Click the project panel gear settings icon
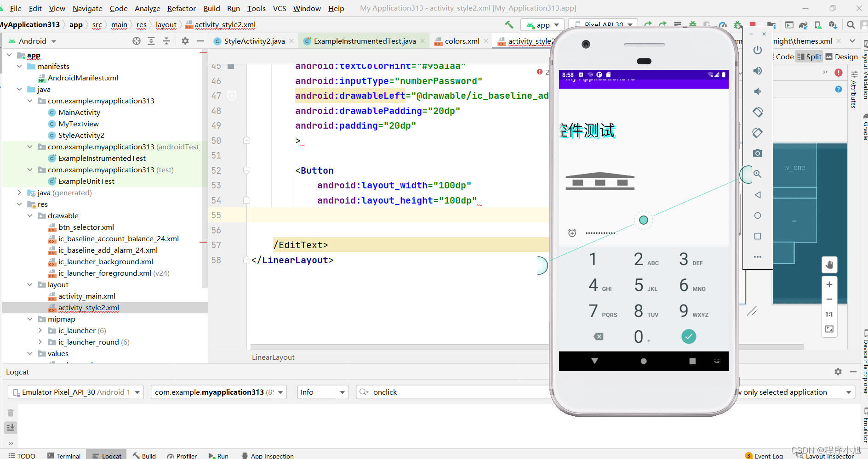Screen dimensions: 868x459 pyautogui.click(x=185, y=41)
